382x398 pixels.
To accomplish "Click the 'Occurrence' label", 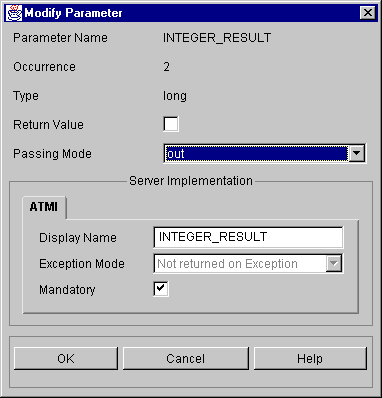I will (x=44, y=67).
